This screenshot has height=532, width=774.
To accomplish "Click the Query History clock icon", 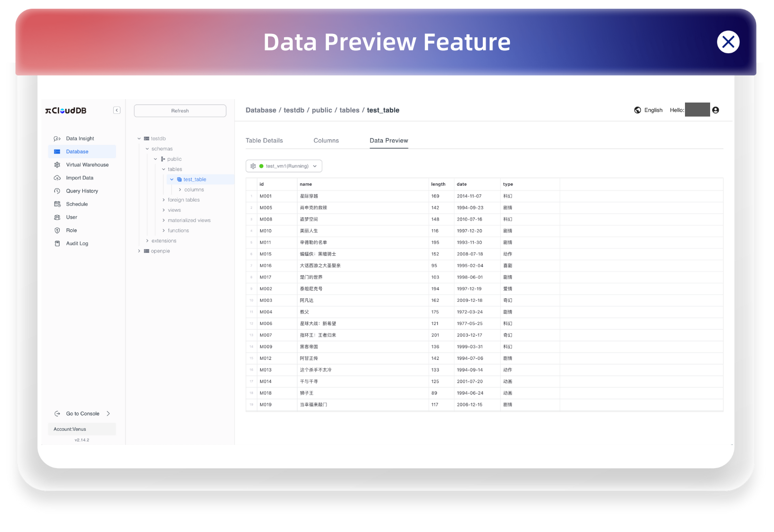I will click(x=57, y=191).
